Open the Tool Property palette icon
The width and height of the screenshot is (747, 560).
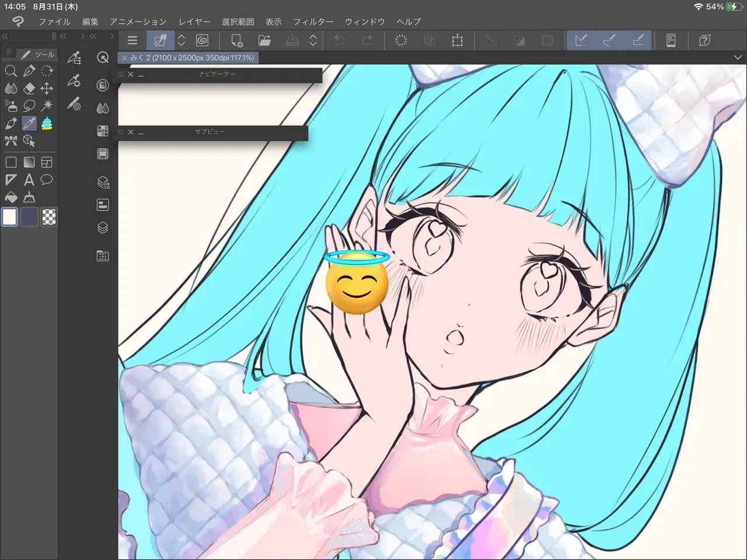click(74, 80)
